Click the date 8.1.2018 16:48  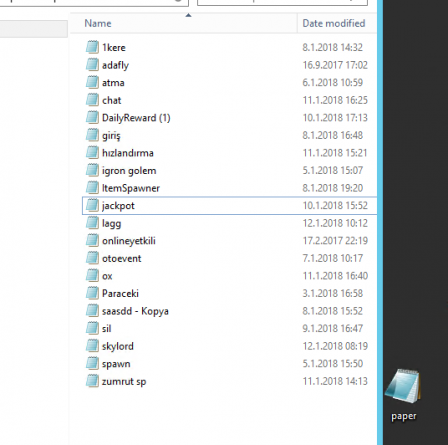(x=332, y=135)
